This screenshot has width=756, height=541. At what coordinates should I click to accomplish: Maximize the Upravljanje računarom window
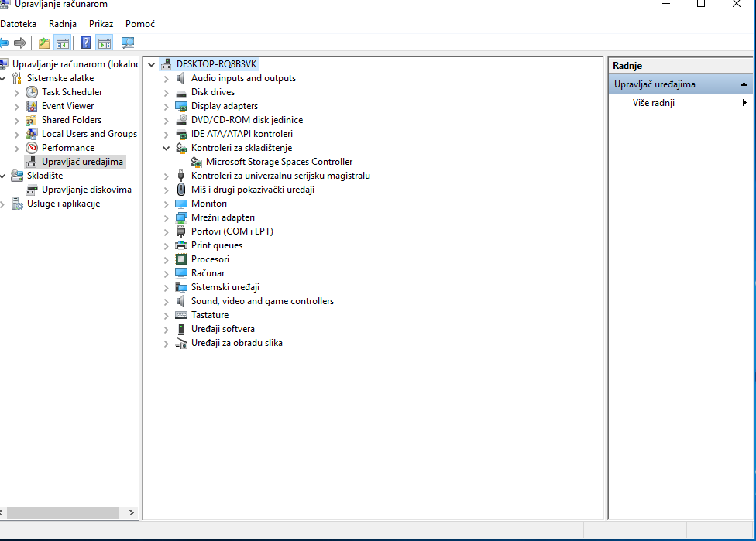pos(701,4)
